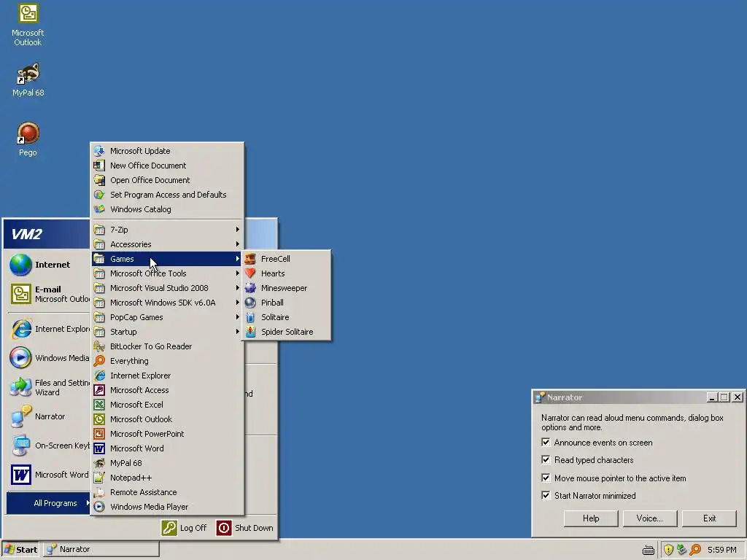Select the MyPal 68 desktop shortcut

tap(28, 79)
